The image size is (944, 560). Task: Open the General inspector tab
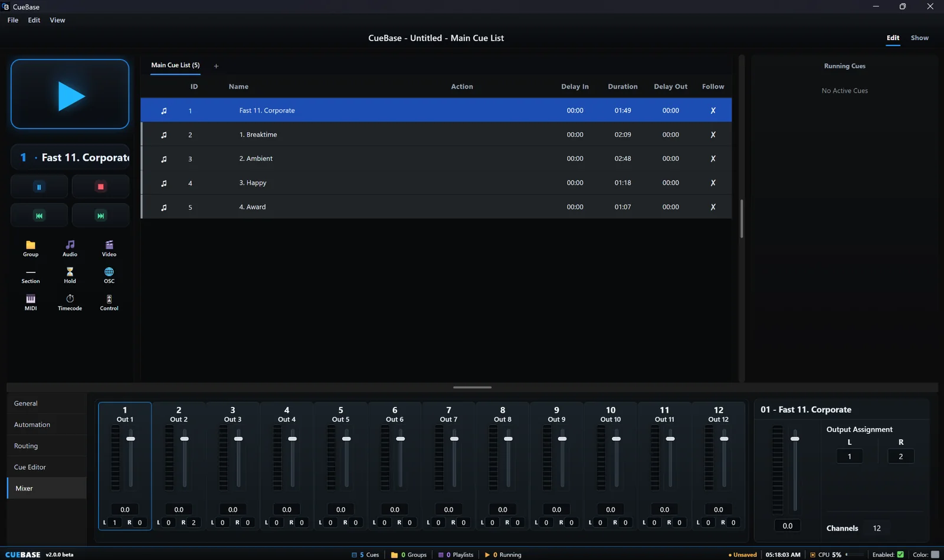[x=47, y=403]
